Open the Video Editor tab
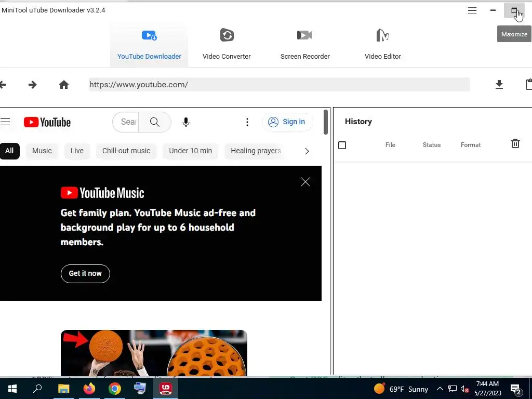The height and width of the screenshot is (399, 532). point(383,45)
